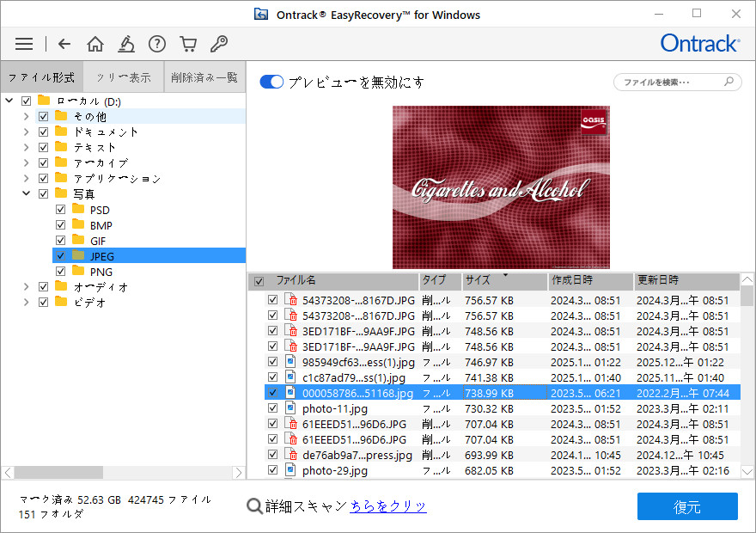This screenshot has height=533, width=756.
Task: Select the scan tool icon
Action: click(x=126, y=43)
